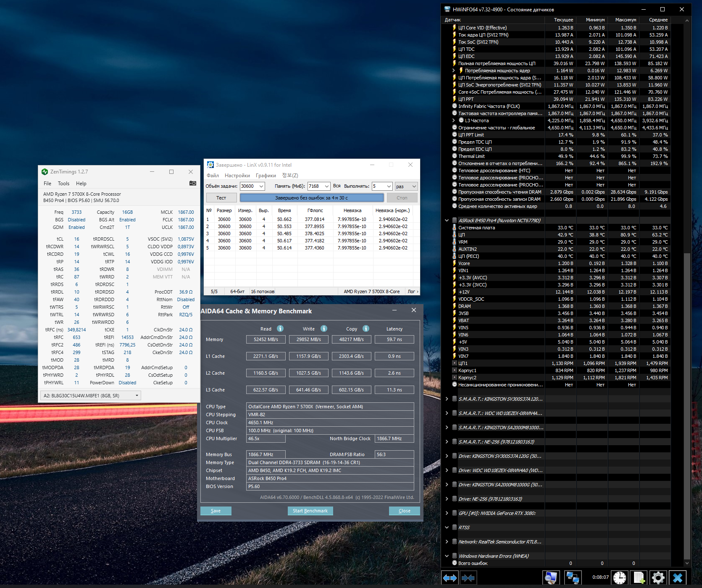Open the Память (МиБ) dropdown in LinX
Image resolution: width=702 pixels, height=588 pixels.
(x=327, y=186)
